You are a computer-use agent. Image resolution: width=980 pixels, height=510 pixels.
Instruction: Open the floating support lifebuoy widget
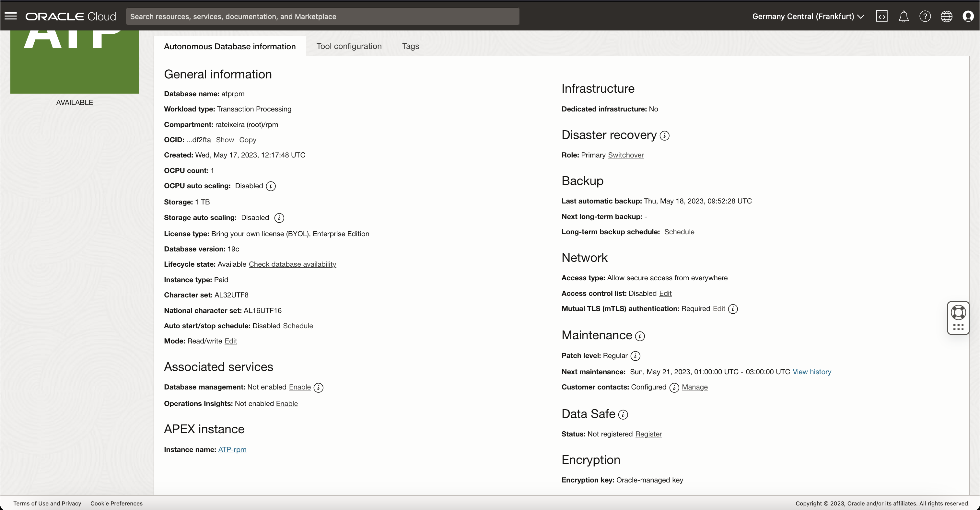pos(958,313)
